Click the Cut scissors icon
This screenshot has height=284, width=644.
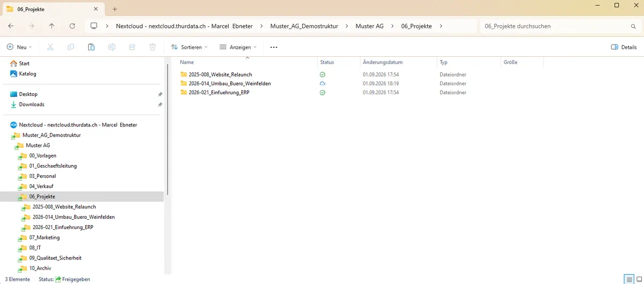click(50, 47)
